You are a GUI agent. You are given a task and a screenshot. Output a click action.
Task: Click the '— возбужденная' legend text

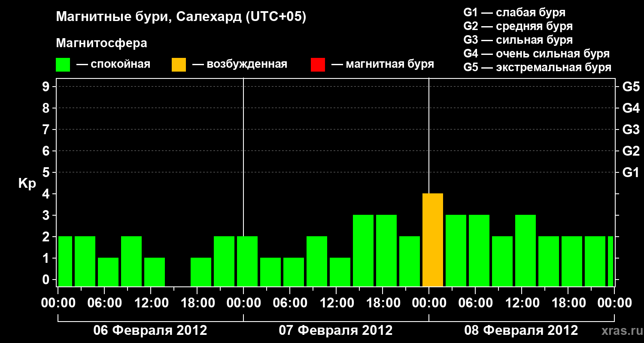(x=240, y=64)
